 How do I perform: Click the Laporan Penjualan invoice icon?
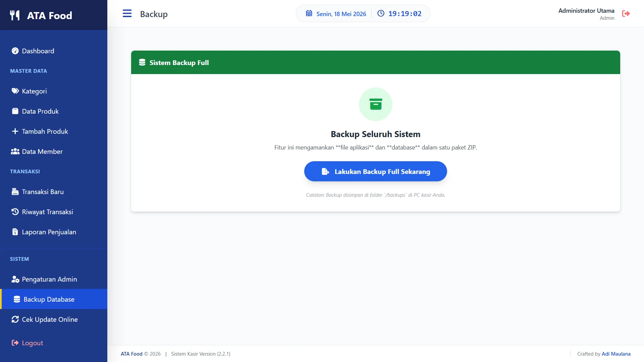pyautogui.click(x=15, y=232)
